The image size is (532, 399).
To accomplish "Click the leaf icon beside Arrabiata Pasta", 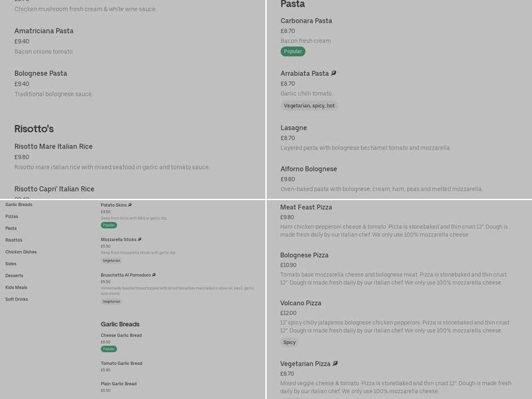I will 334,73.
